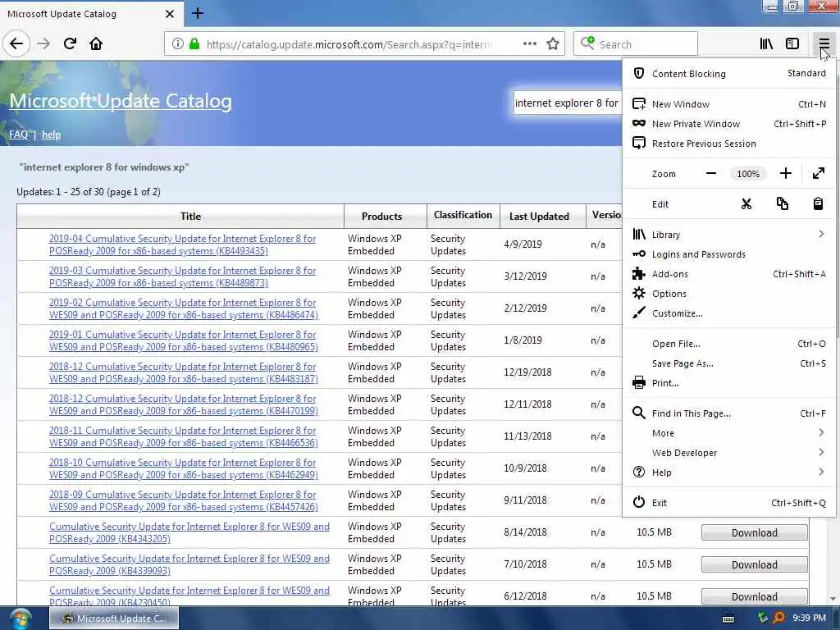The height and width of the screenshot is (630, 840).
Task: Select New Window menu item
Action: pyautogui.click(x=728, y=104)
